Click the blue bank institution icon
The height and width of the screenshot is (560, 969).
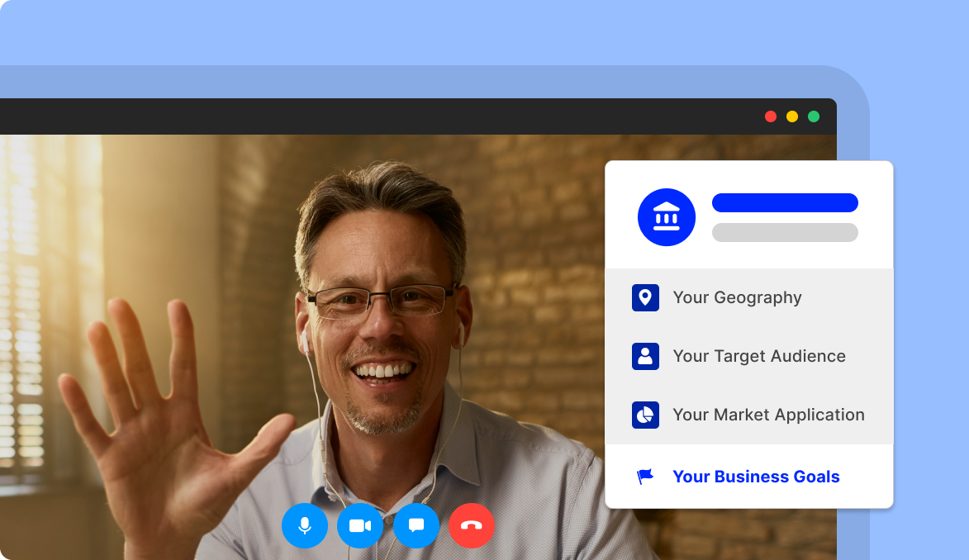[x=666, y=217]
